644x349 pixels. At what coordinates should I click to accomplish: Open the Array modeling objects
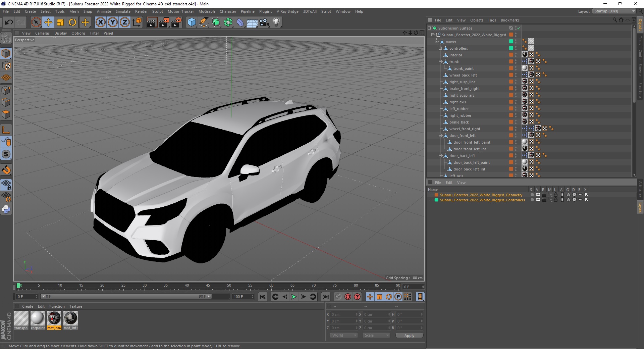coord(228,22)
